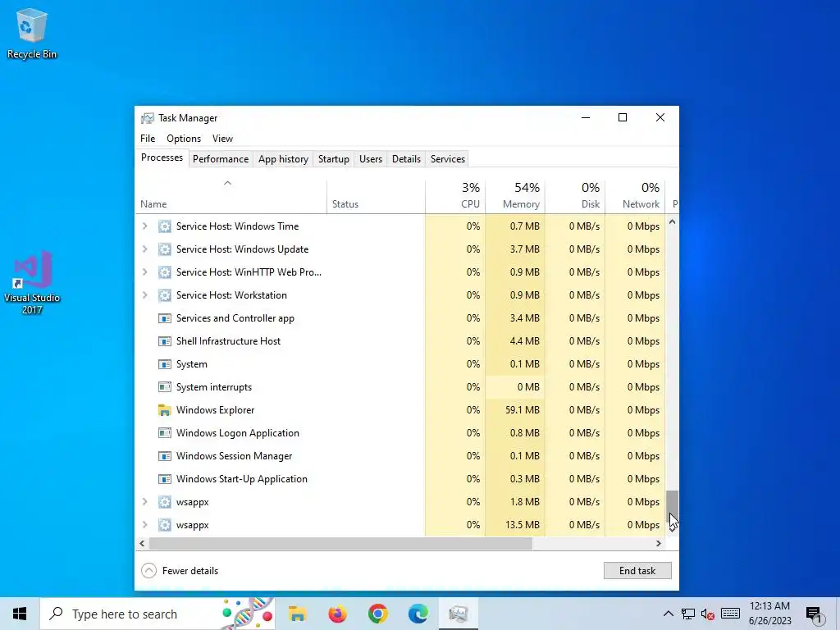840x630 pixels.
Task: Expand the wsappx row using 13.5 MB
Action: click(x=144, y=525)
